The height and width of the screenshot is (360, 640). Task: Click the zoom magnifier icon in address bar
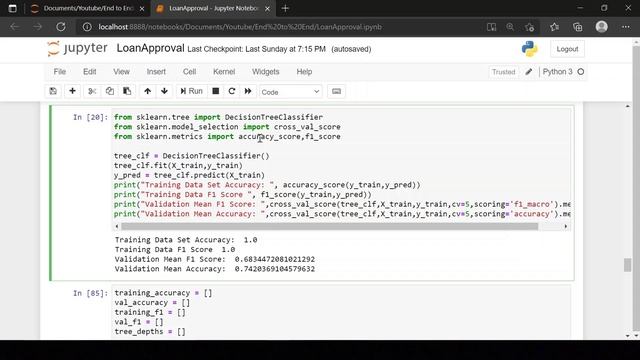(x=510, y=27)
